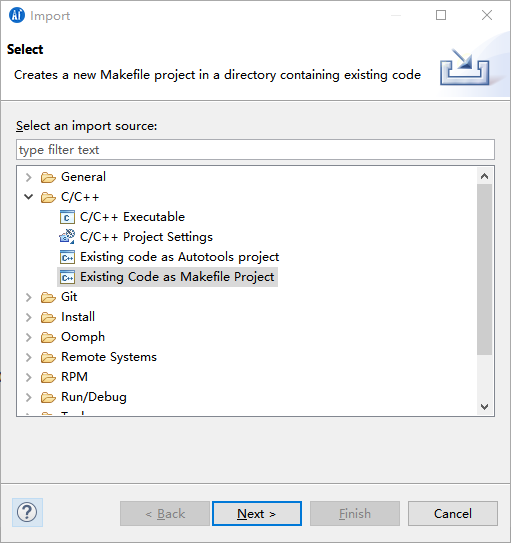This screenshot has height=543, width=511.
Task: Click the Next button
Action: click(x=257, y=514)
